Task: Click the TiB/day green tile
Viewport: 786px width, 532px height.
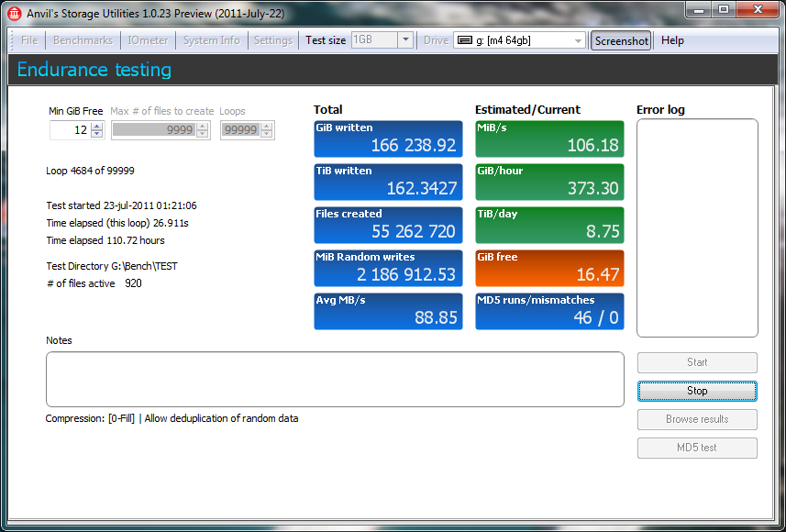Action: pos(550,225)
